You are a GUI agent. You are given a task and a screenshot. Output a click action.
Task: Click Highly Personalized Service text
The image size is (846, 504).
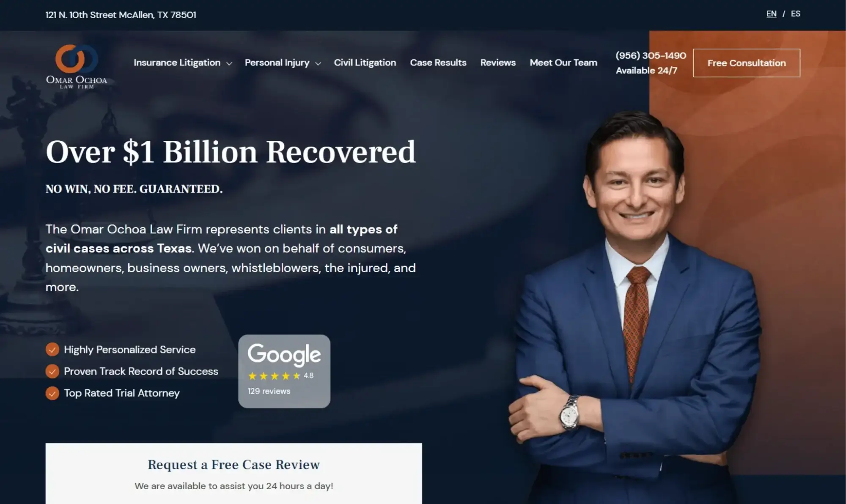click(130, 350)
